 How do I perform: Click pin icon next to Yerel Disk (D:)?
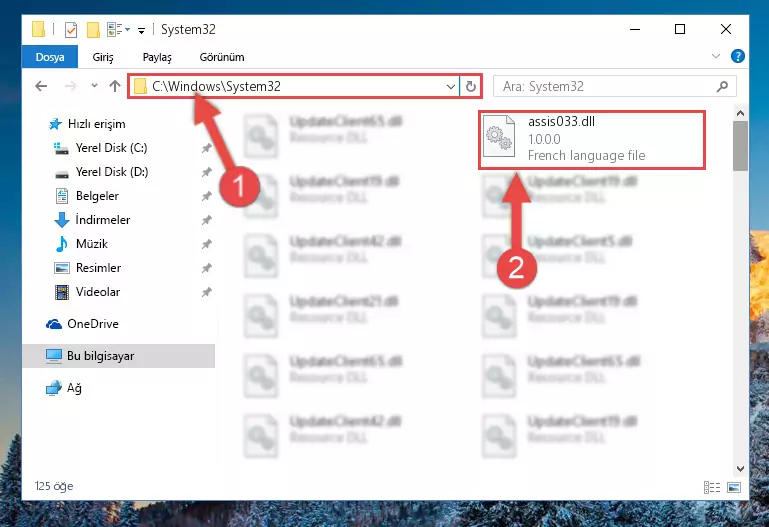point(206,172)
